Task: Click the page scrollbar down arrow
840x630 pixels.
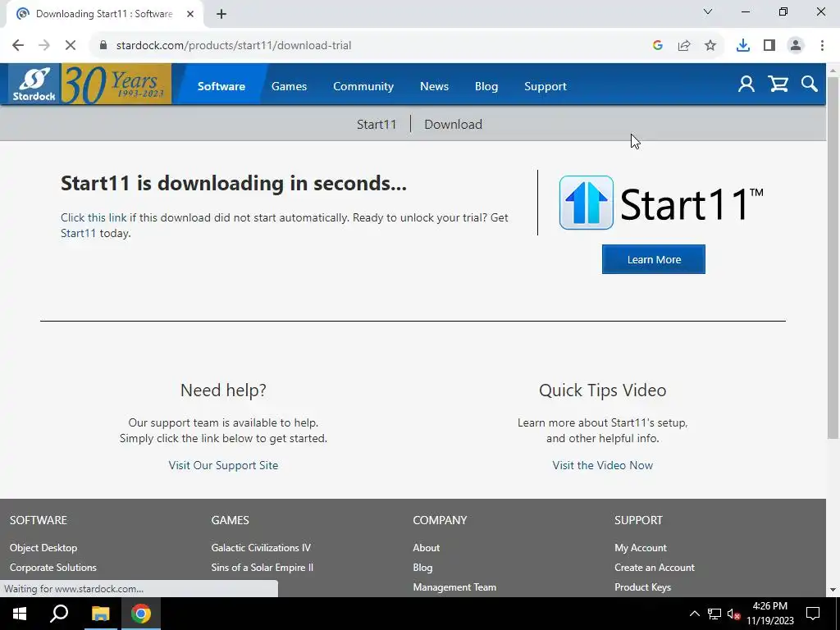Action: 833,590
